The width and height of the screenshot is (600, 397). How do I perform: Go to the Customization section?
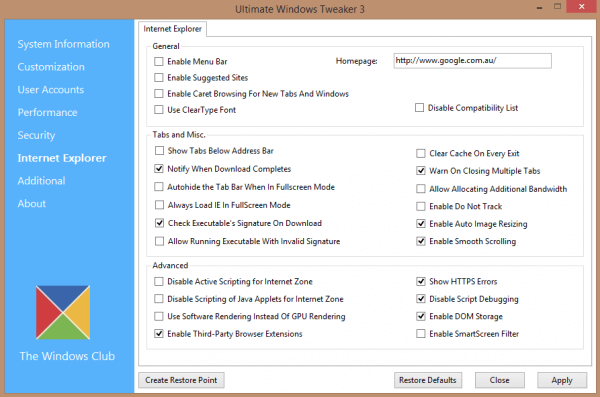coord(51,67)
